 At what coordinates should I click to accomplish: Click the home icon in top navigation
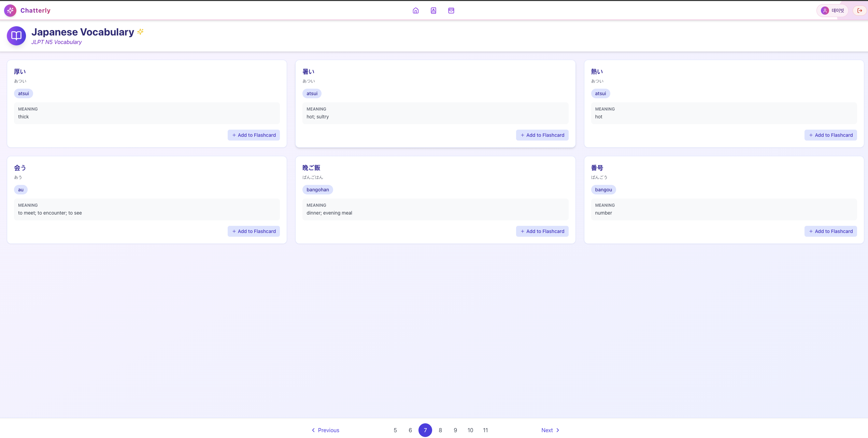click(415, 11)
